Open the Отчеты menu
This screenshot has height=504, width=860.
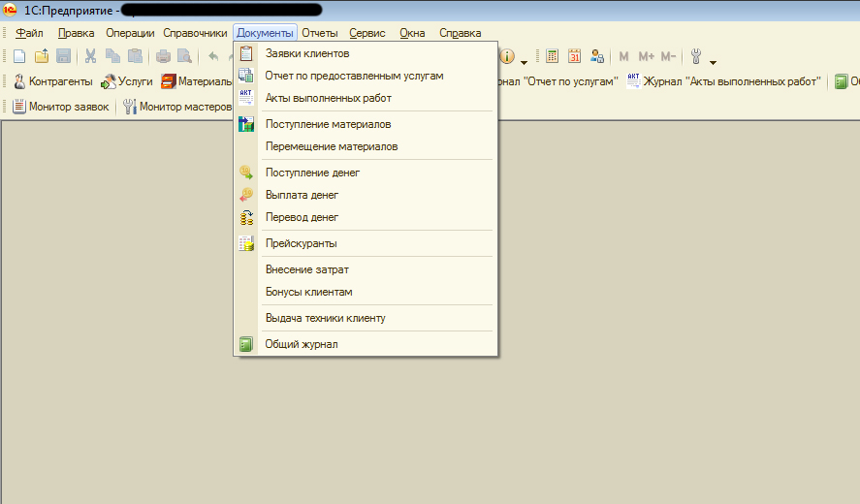(319, 33)
